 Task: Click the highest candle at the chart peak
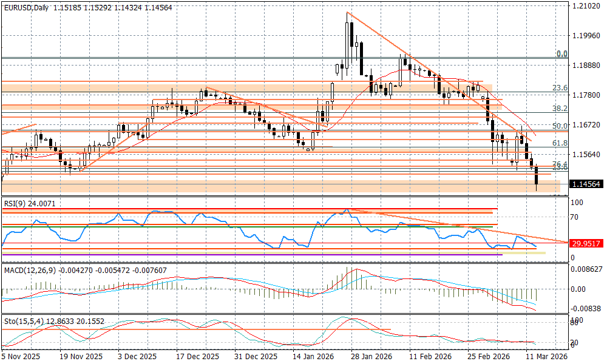click(x=348, y=33)
